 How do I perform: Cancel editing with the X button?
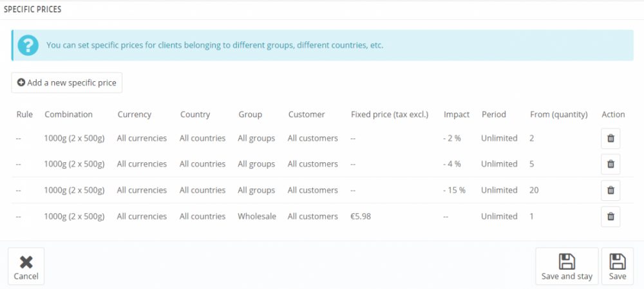click(26, 266)
